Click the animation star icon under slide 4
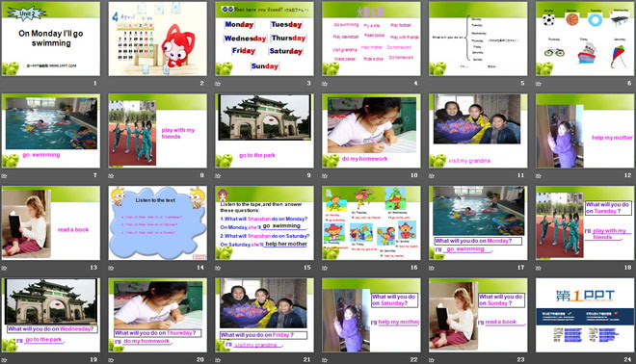The image size is (636, 364). click(x=325, y=84)
